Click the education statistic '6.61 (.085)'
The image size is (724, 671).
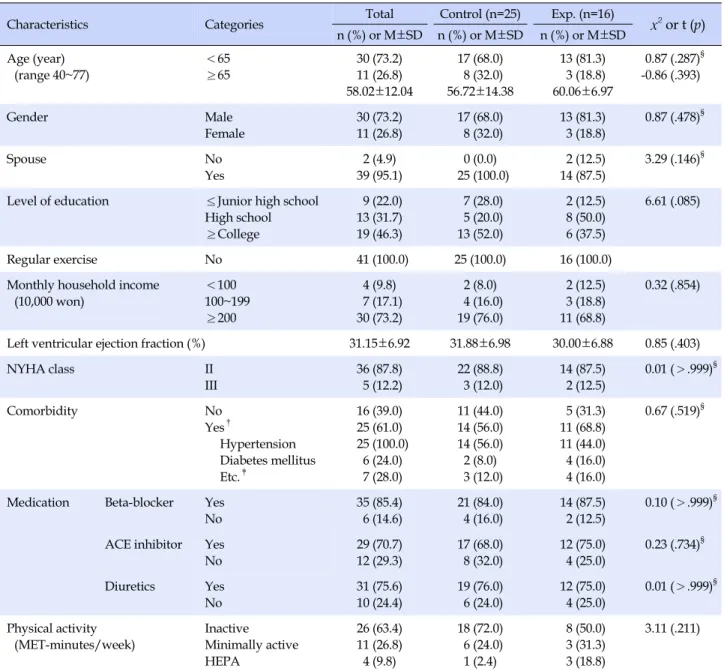pyautogui.click(x=672, y=201)
